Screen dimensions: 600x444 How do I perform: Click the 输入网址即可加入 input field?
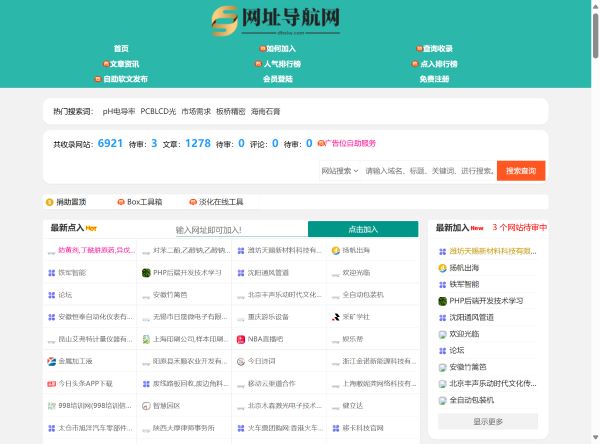(241, 230)
